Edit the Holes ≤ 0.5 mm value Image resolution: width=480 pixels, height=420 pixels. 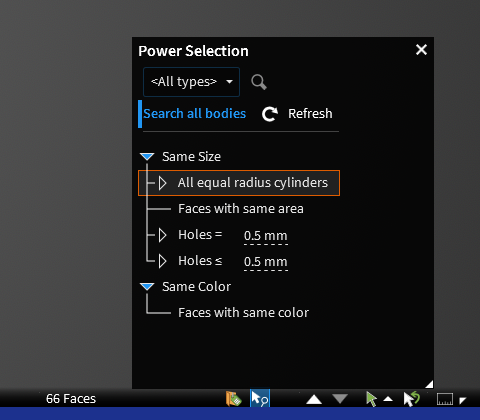(x=266, y=262)
